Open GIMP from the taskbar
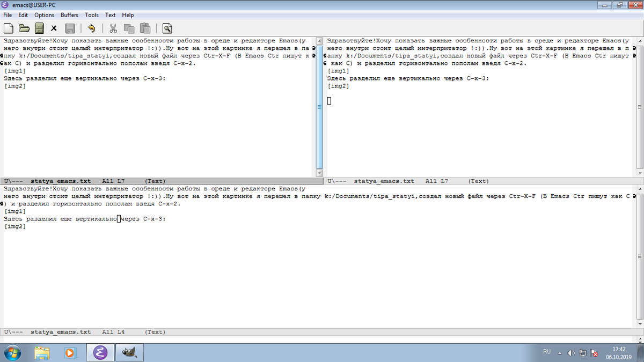644x362 pixels. 130,352
